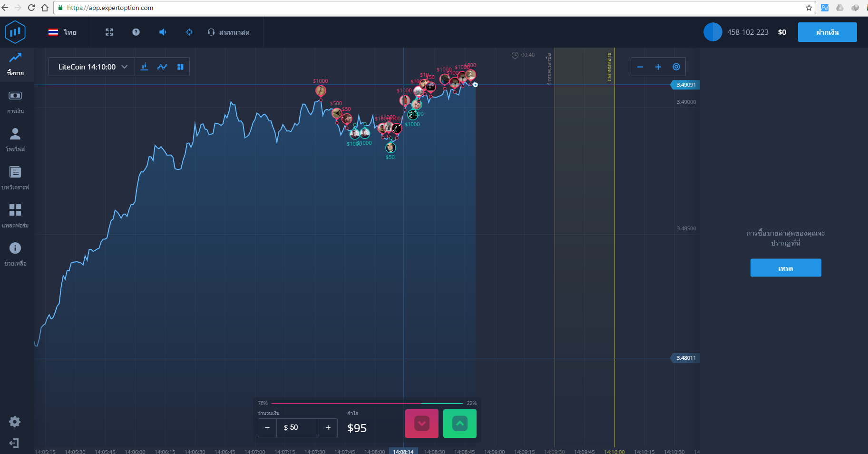Open the Thai language selector

coord(63,32)
